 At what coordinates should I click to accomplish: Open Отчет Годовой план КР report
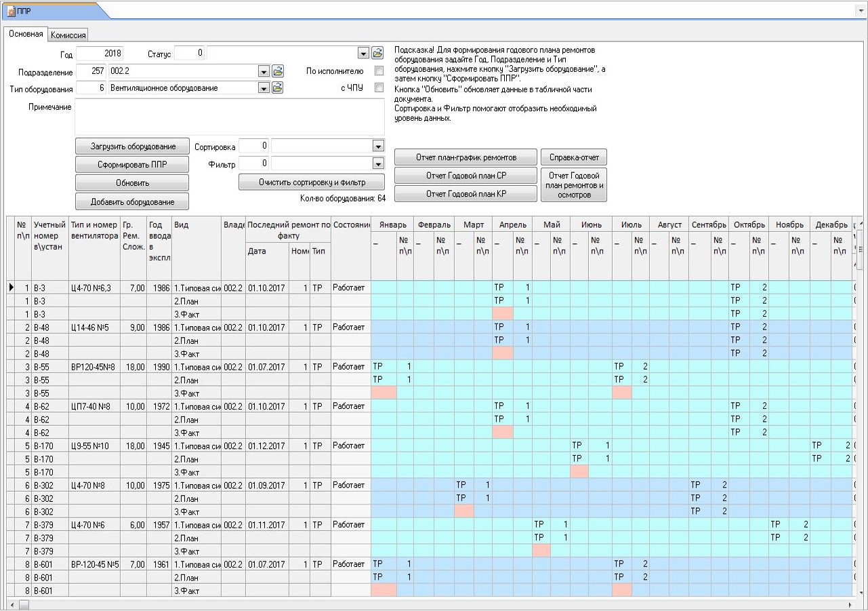click(x=466, y=194)
